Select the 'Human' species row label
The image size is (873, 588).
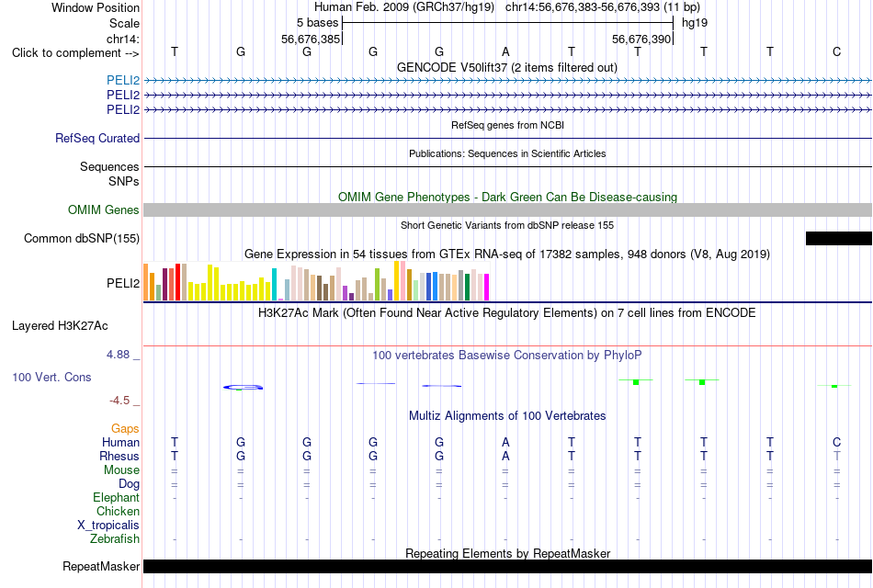point(120,442)
